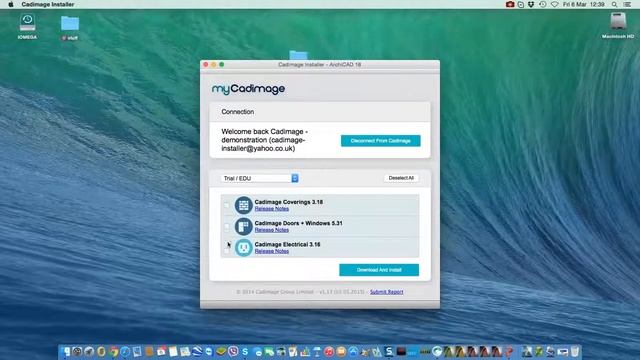Screen dimensions: 640x360
Task: Open Release Notes for Doors + Windows
Action: (271, 230)
